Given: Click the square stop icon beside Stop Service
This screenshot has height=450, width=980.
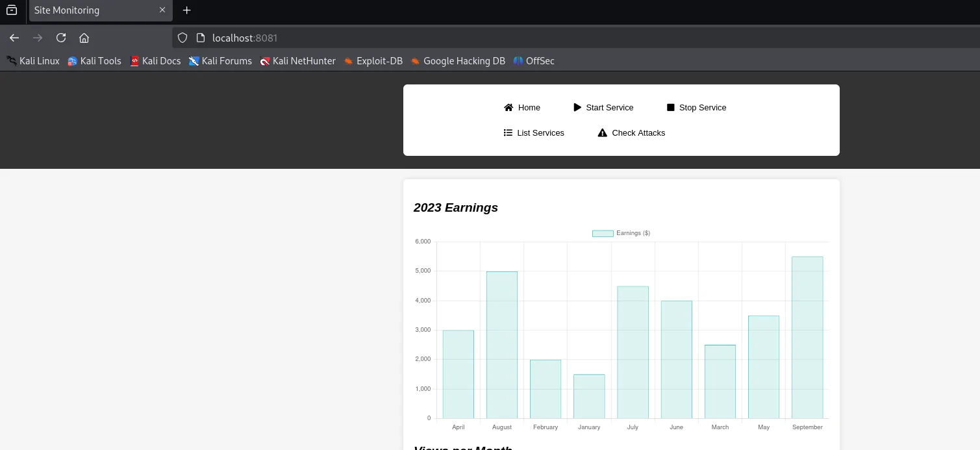Looking at the screenshot, I should pos(671,108).
